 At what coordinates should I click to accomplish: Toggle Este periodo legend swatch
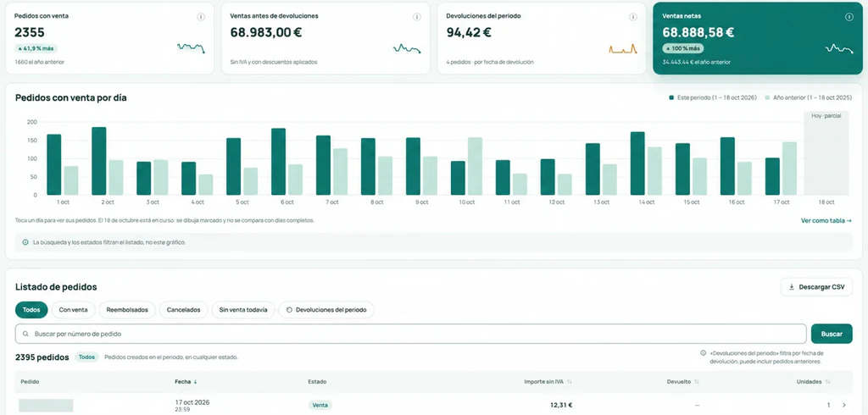[x=671, y=97]
